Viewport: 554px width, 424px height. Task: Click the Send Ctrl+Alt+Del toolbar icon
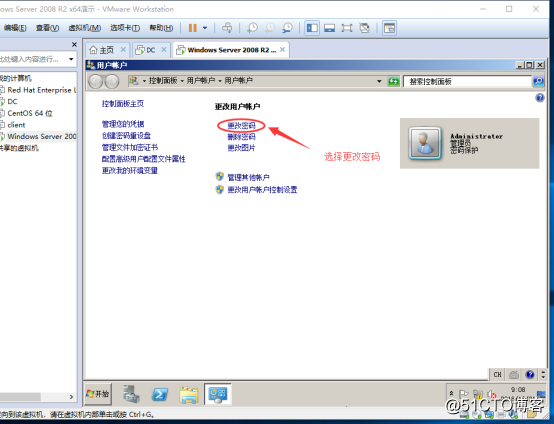(x=227, y=28)
